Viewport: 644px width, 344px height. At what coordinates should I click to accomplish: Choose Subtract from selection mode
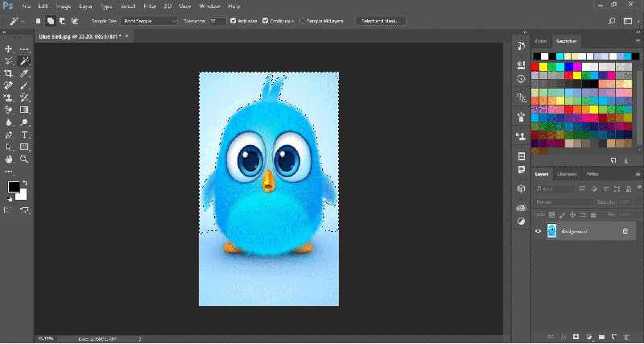tap(63, 21)
